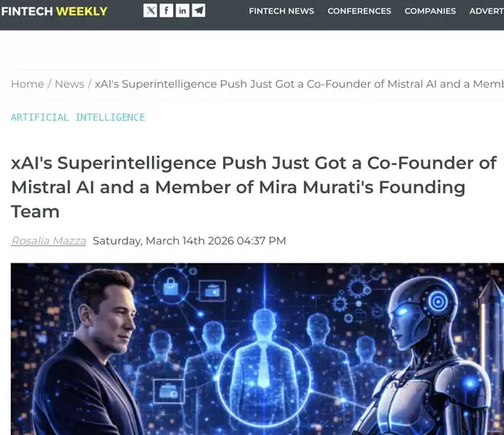This screenshot has height=435, width=504.
Task: Click the article publish date text
Action: click(x=189, y=240)
